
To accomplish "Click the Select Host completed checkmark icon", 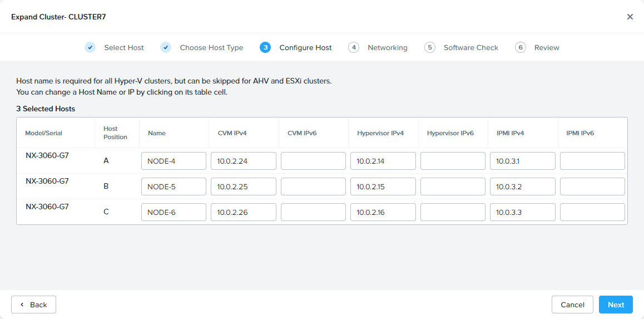I will 90,47.
